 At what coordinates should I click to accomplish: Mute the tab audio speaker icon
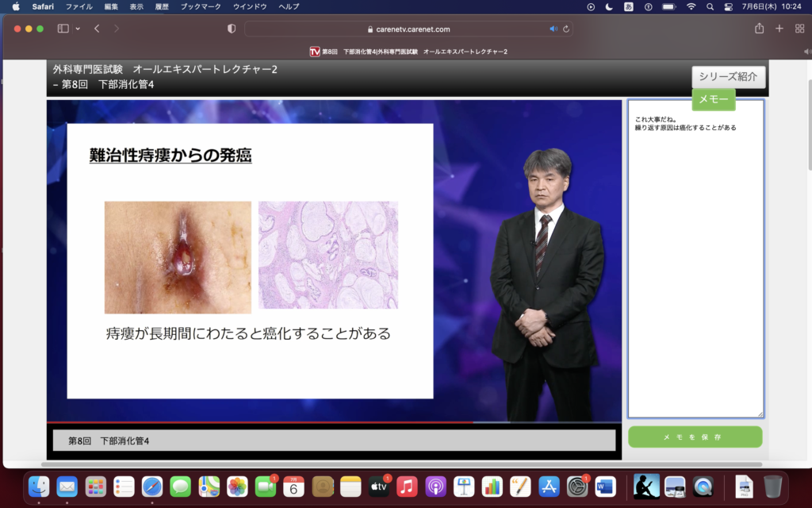(x=553, y=29)
